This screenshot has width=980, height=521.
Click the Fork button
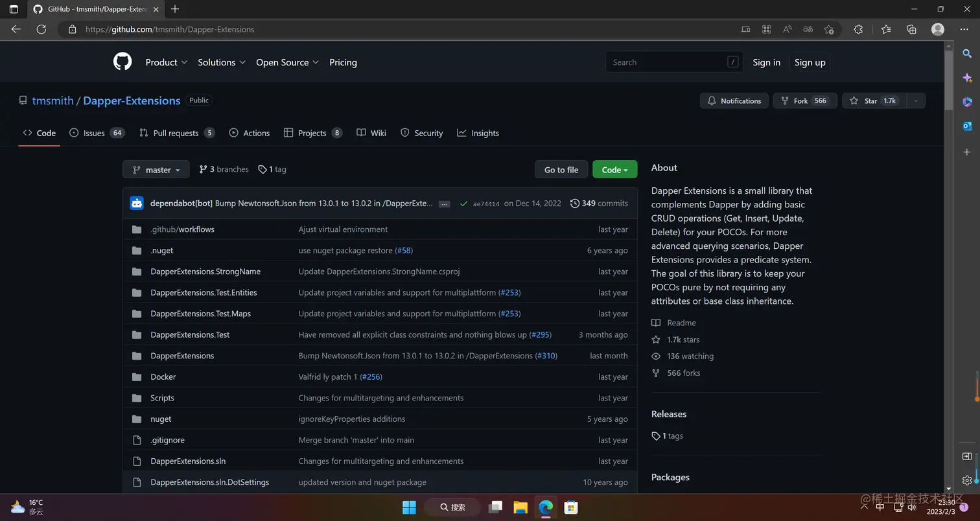(805, 100)
